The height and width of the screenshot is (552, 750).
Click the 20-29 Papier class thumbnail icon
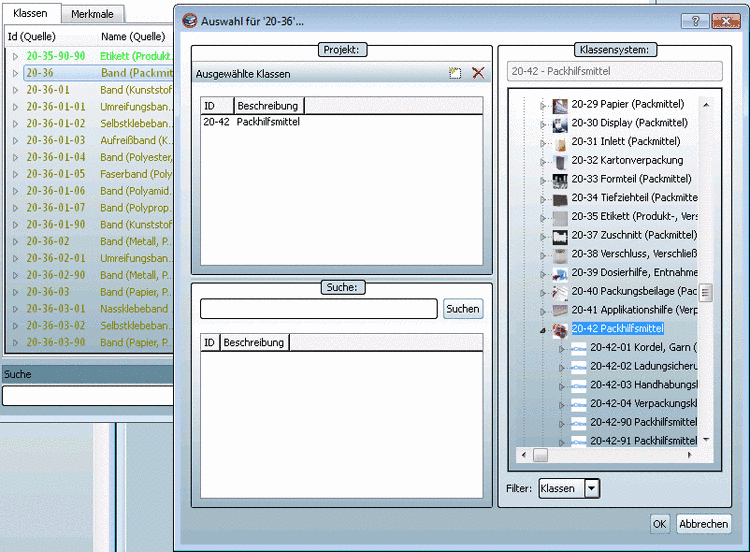(560, 106)
